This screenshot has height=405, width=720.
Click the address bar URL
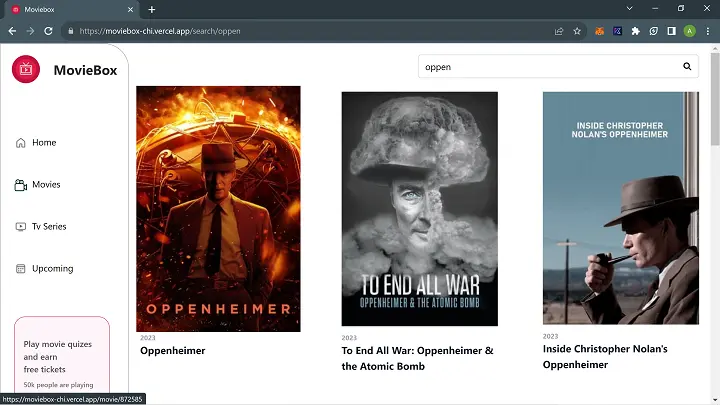(x=160, y=31)
